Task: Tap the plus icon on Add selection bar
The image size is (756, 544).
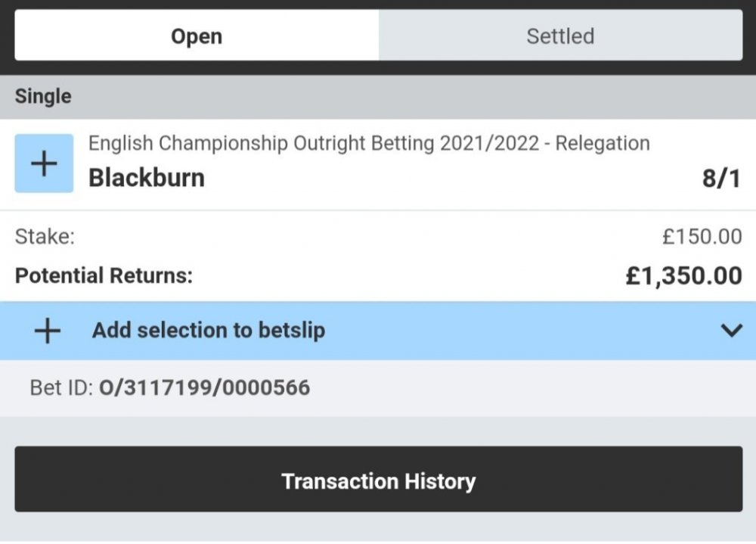Action: tap(47, 331)
